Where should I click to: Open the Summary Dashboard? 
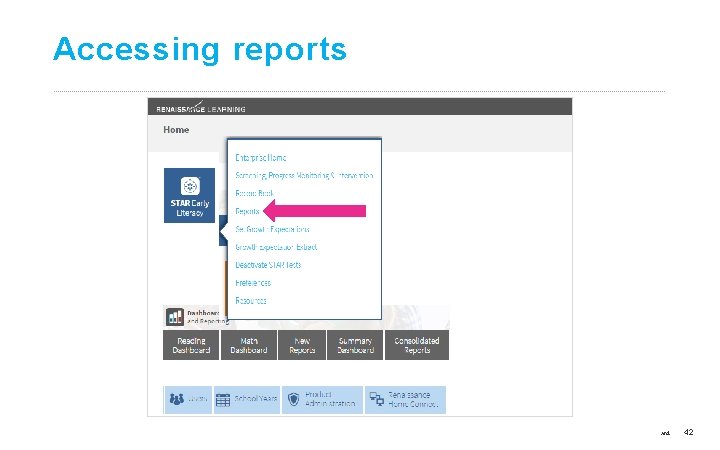coord(355,345)
